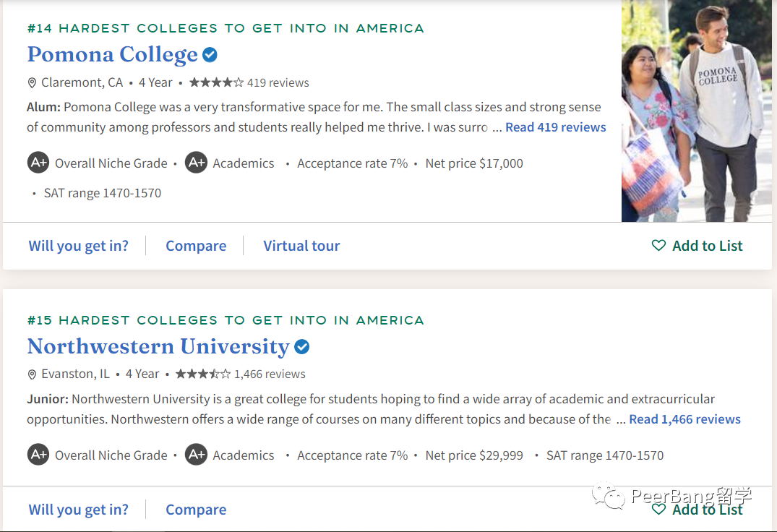777x532 pixels.
Task: Click Compare for Northwestern University
Action: coord(196,510)
